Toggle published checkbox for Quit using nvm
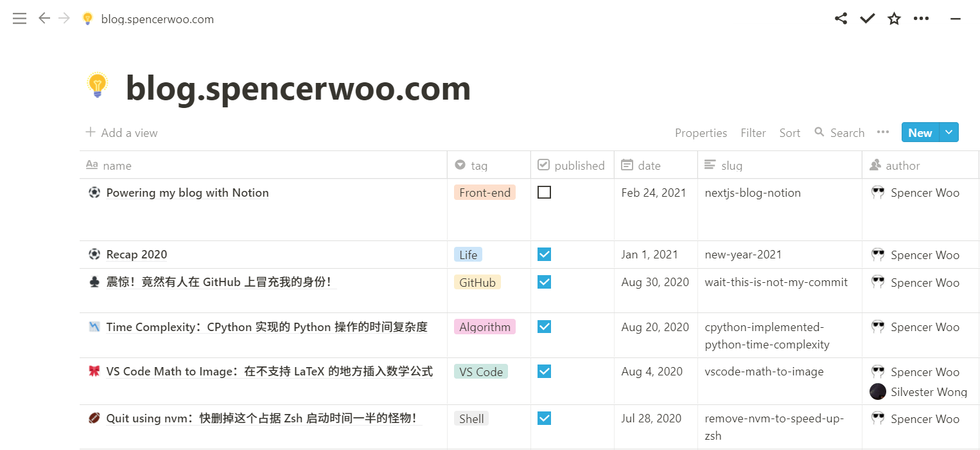Image resolution: width=980 pixels, height=450 pixels. click(x=544, y=419)
